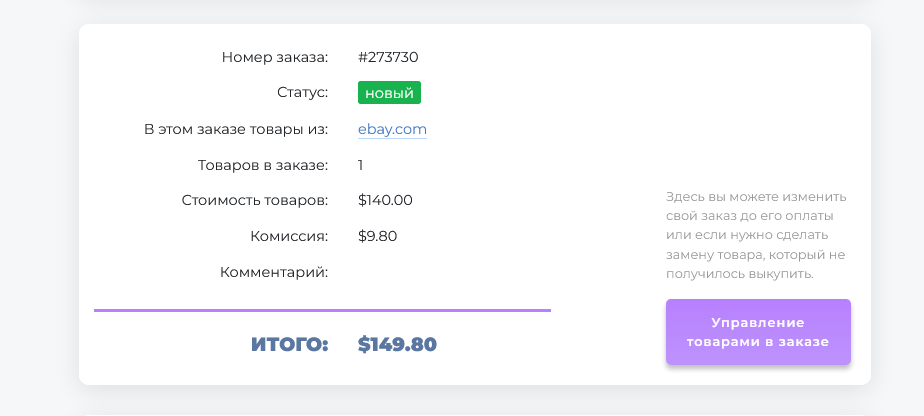Open the ebay.com store link
The image size is (924, 416).
click(392, 129)
